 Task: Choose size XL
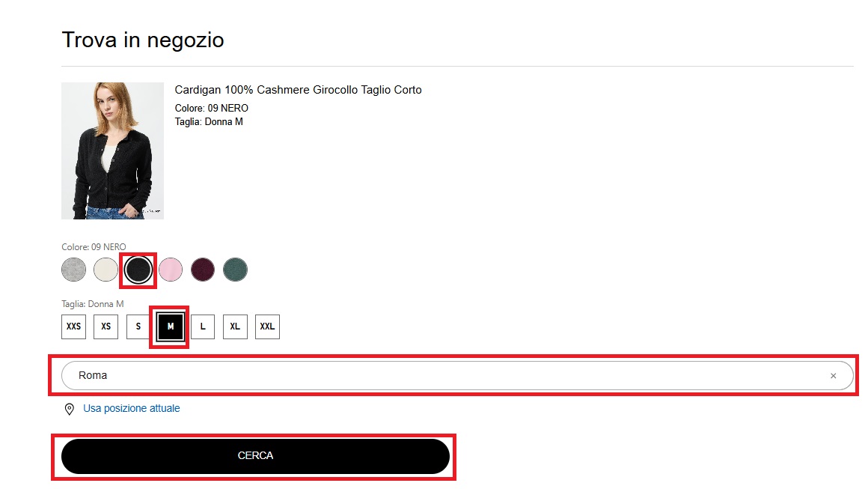[x=235, y=326]
